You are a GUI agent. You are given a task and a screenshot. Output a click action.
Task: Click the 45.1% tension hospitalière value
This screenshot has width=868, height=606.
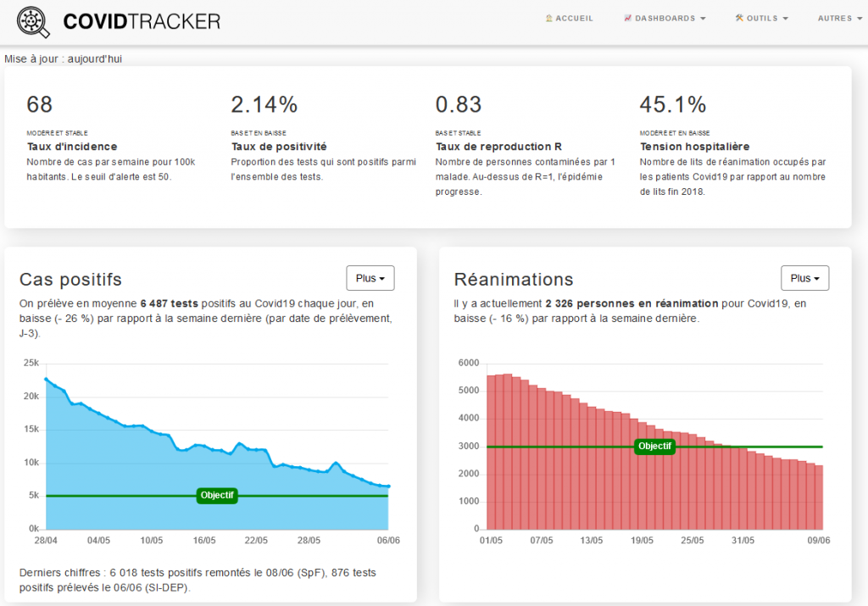(x=672, y=104)
